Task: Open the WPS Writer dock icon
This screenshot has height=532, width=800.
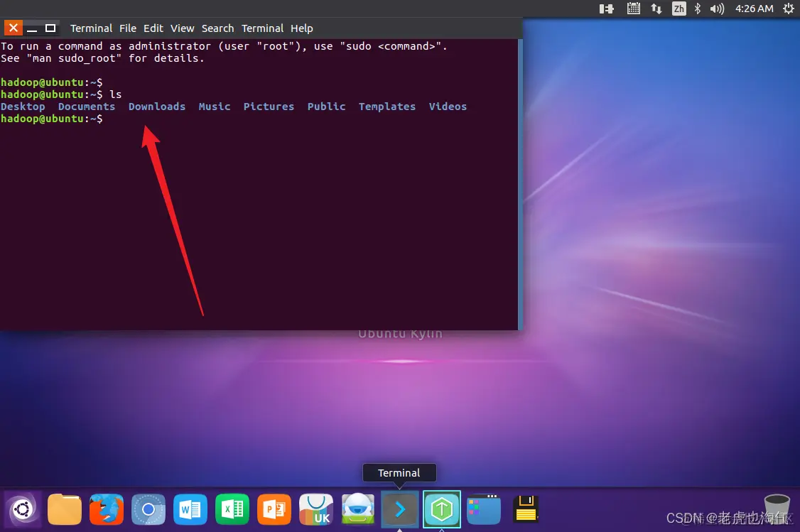Action: click(x=190, y=509)
